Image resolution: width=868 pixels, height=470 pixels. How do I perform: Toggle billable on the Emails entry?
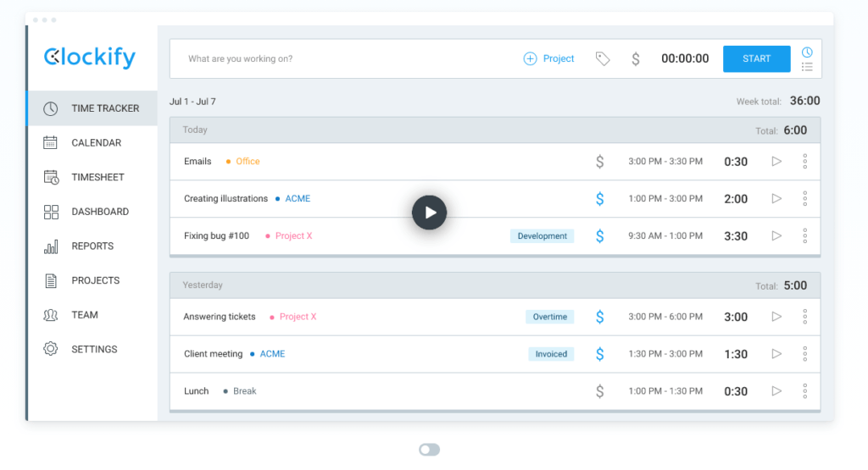pos(599,162)
